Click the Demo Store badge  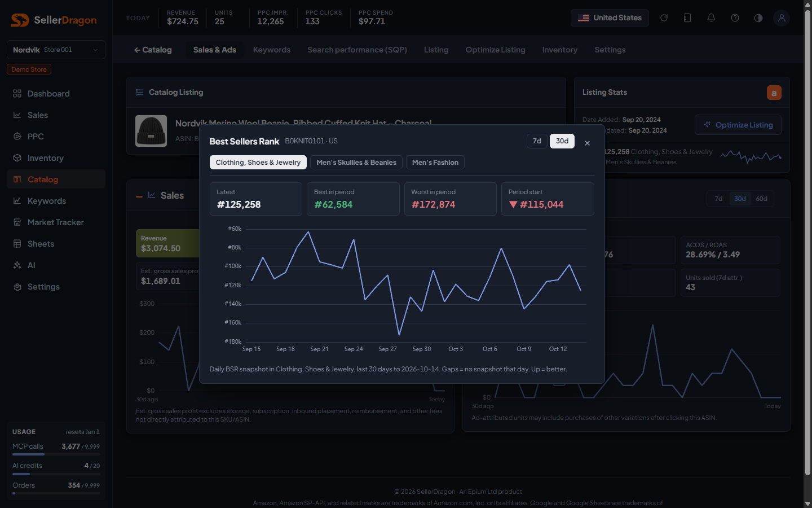point(29,69)
